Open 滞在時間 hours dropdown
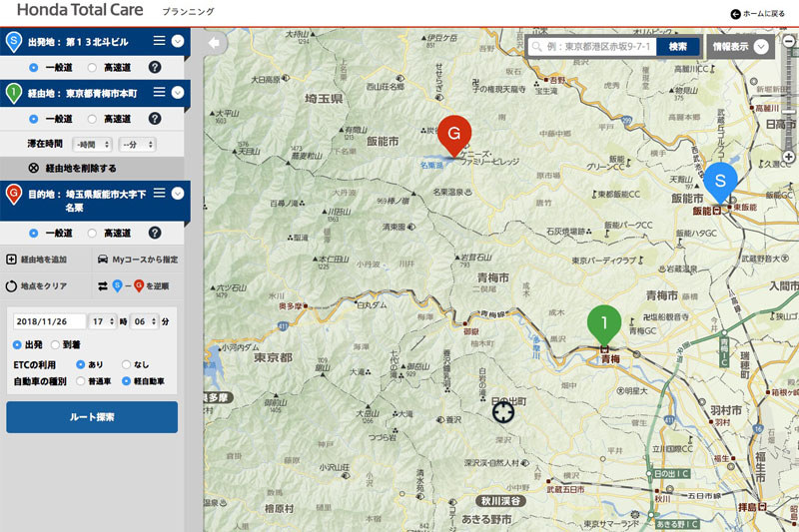The height and width of the screenshot is (532, 799). 92,145
